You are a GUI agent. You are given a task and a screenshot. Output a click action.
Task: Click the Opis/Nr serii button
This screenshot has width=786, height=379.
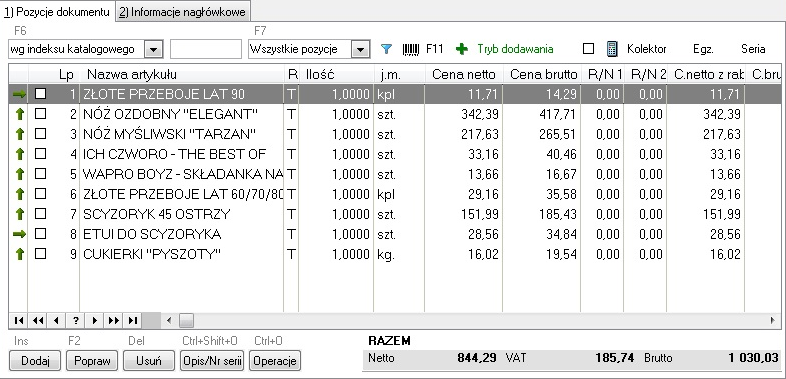tap(212, 360)
